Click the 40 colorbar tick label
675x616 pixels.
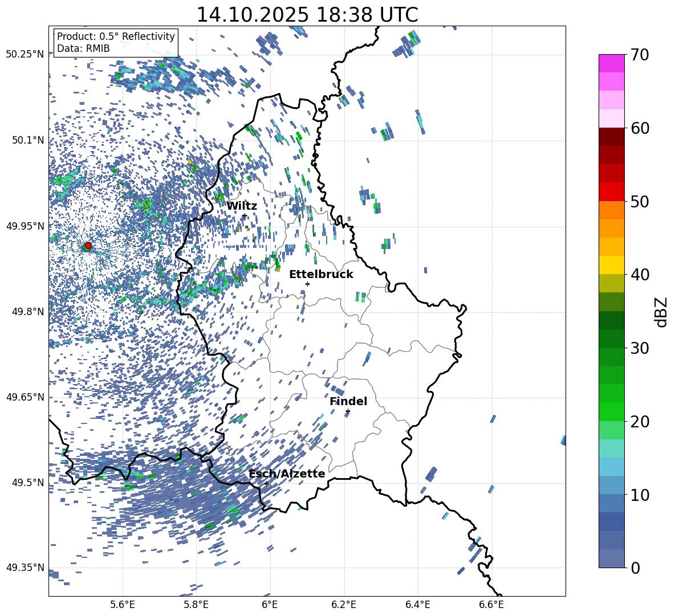point(640,275)
